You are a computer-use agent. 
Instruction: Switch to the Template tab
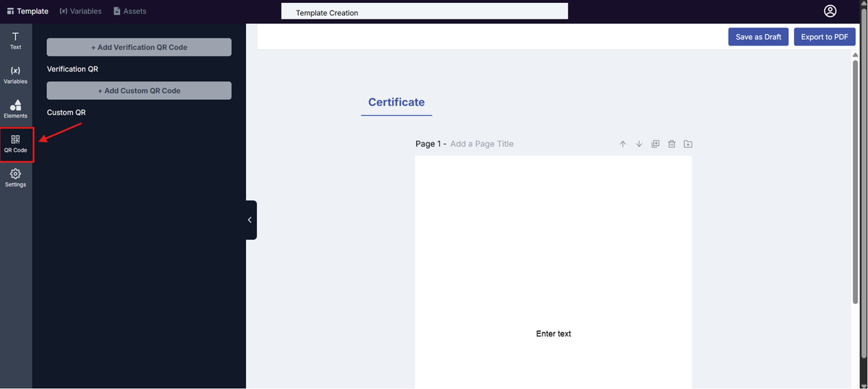27,12
